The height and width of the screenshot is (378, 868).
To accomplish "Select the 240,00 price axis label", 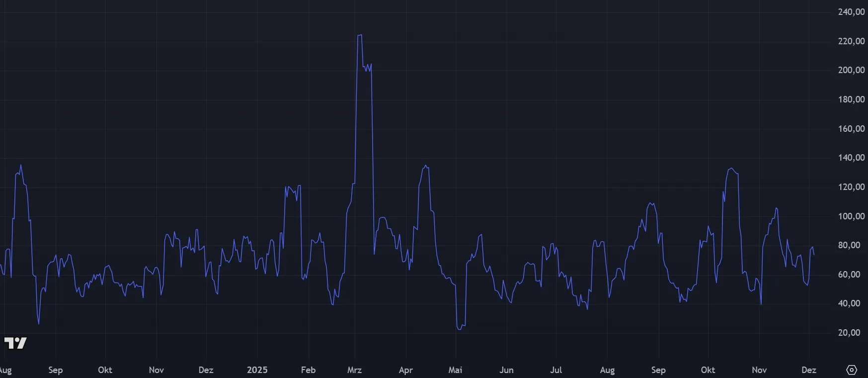I will click(851, 12).
